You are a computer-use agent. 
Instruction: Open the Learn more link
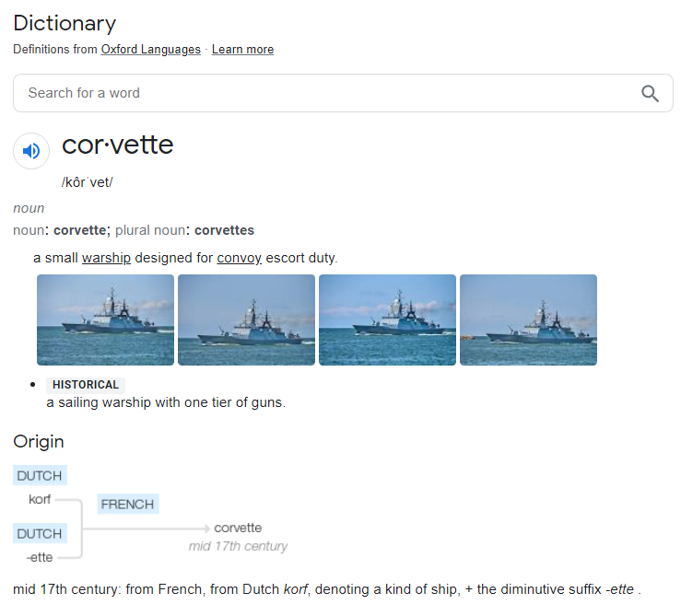click(x=242, y=50)
